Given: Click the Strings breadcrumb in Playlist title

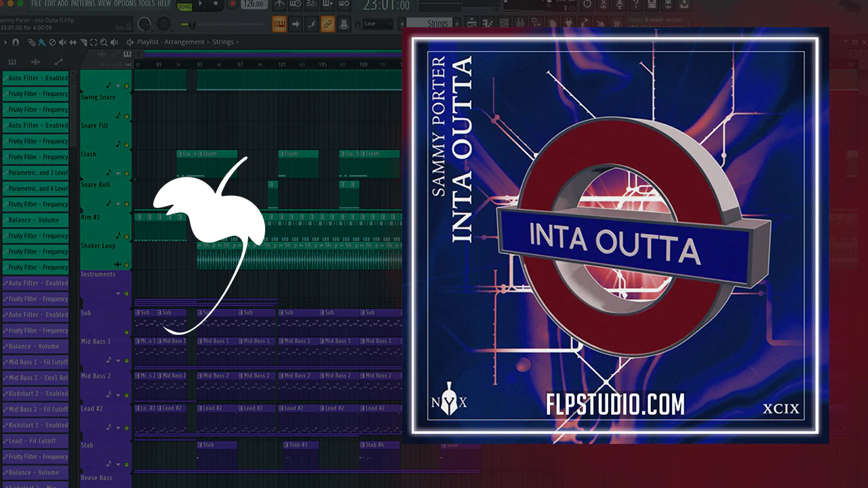Looking at the screenshot, I should [223, 42].
